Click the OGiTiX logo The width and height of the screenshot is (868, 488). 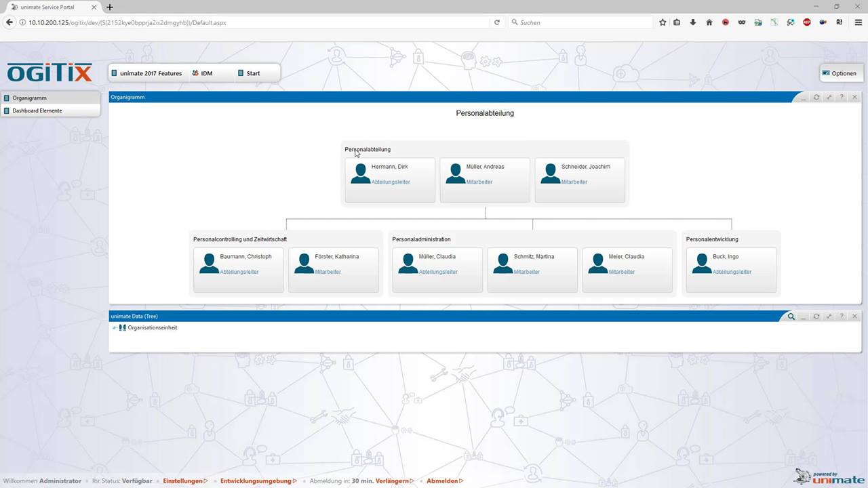(x=50, y=73)
